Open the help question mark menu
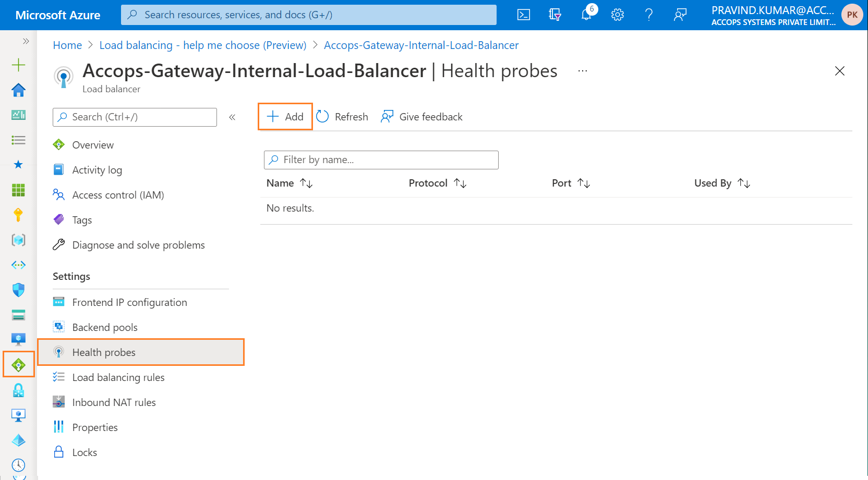This screenshot has height=480, width=868. click(649, 15)
